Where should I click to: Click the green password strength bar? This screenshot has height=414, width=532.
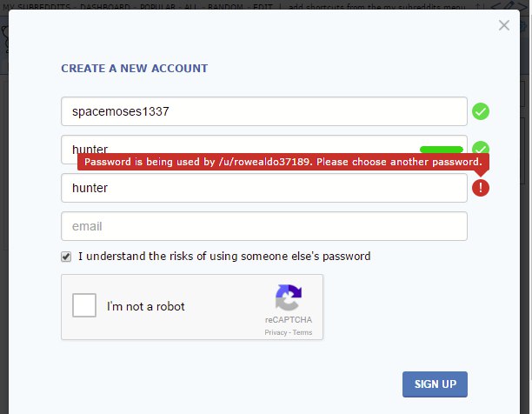coord(441,150)
